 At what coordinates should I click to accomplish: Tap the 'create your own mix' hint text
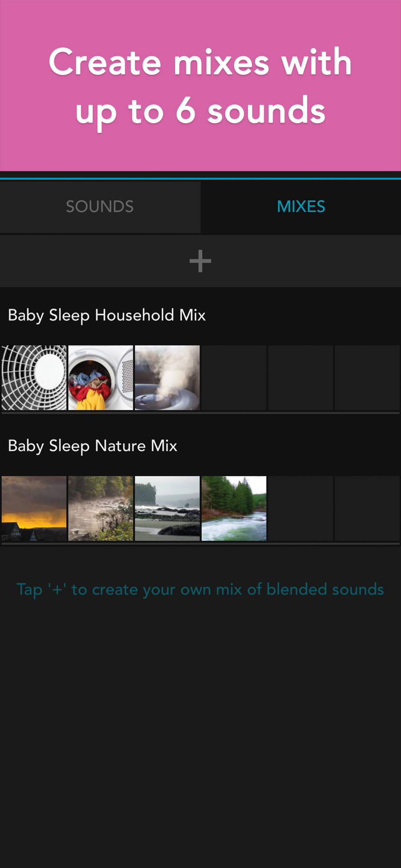[200, 589]
